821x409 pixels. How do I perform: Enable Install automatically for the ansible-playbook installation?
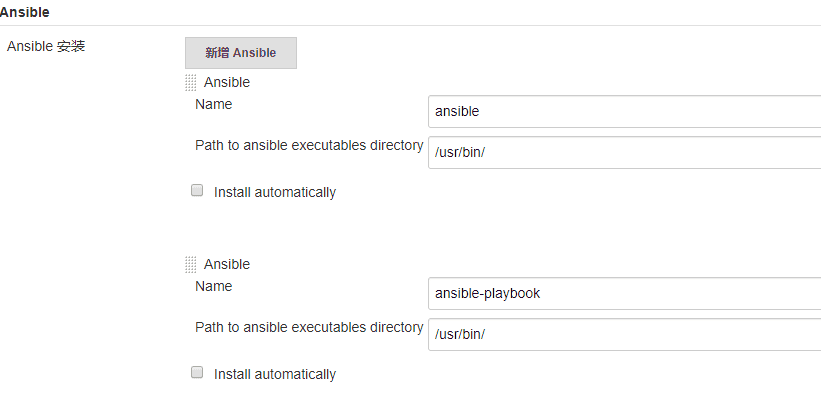tap(197, 372)
